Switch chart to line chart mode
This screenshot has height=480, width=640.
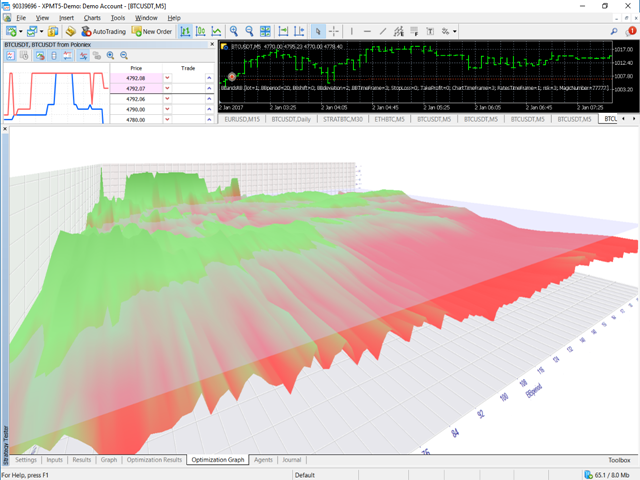(x=216, y=31)
